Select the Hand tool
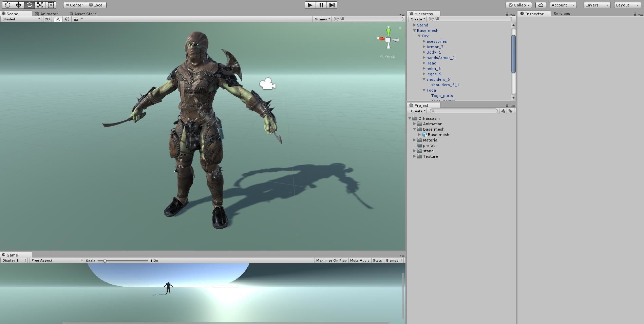The height and width of the screenshot is (324, 644). click(7, 5)
